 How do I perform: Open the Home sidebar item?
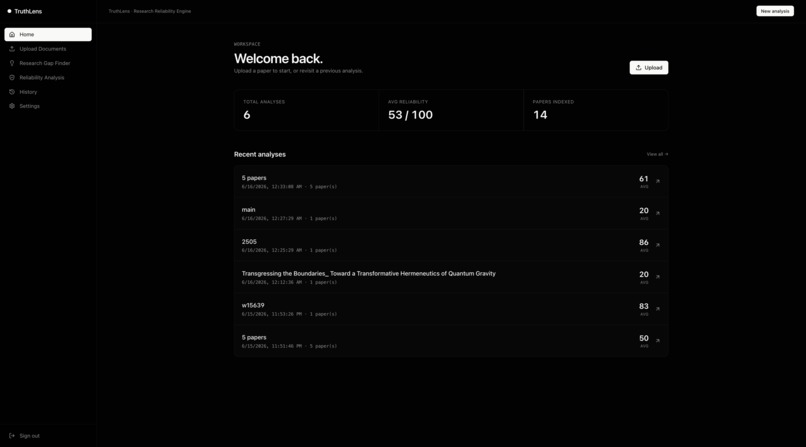click(48, 34)
